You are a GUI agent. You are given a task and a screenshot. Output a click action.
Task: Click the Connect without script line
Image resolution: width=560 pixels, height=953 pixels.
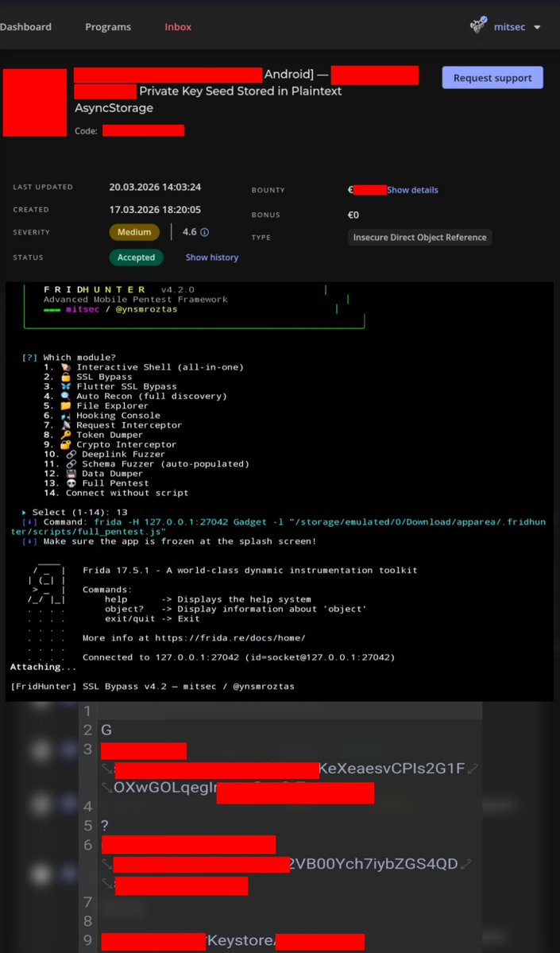click(116, 493)
